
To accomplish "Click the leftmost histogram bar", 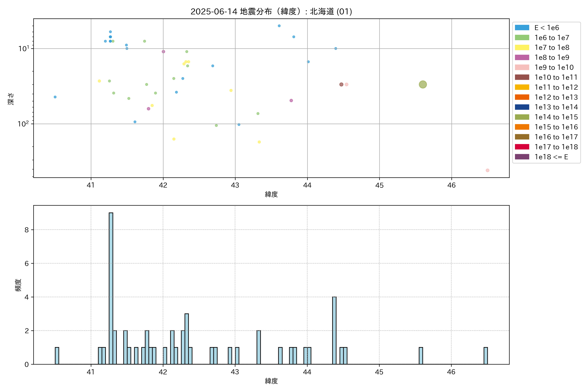I will point(57,356).
